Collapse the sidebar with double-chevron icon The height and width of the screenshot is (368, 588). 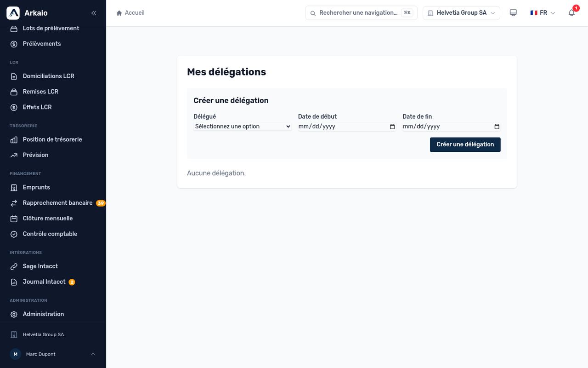click(94, 13)
